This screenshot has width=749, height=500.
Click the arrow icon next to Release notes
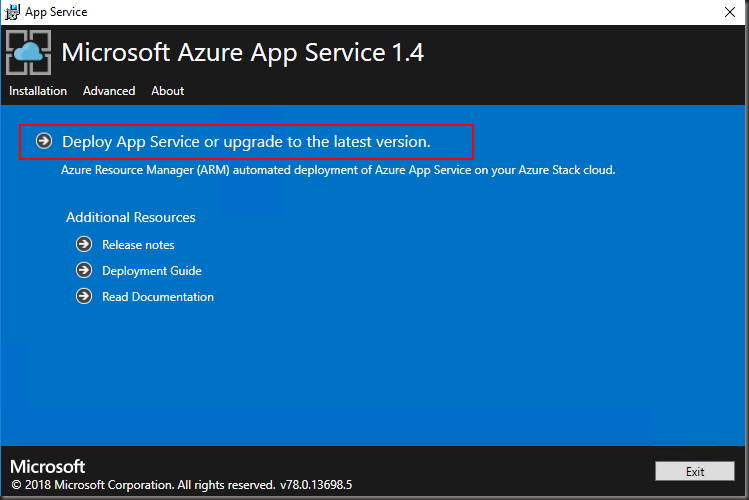click(84, 245)
